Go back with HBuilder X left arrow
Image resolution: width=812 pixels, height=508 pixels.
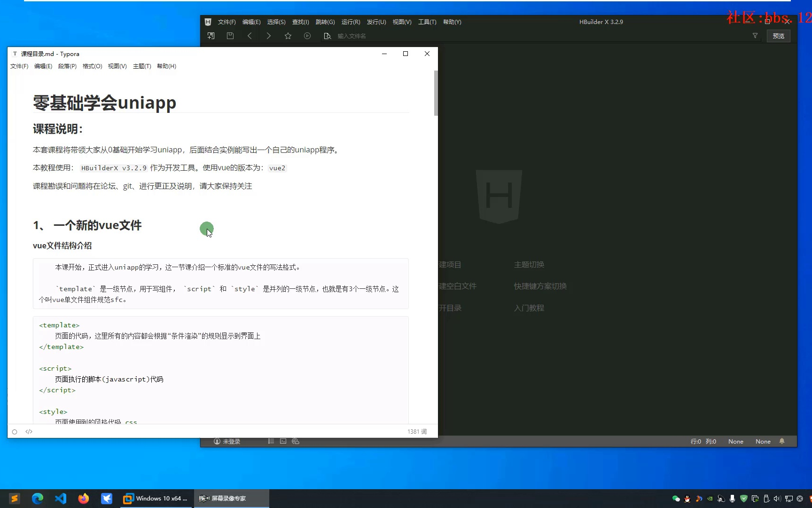[x=250, y=36]
